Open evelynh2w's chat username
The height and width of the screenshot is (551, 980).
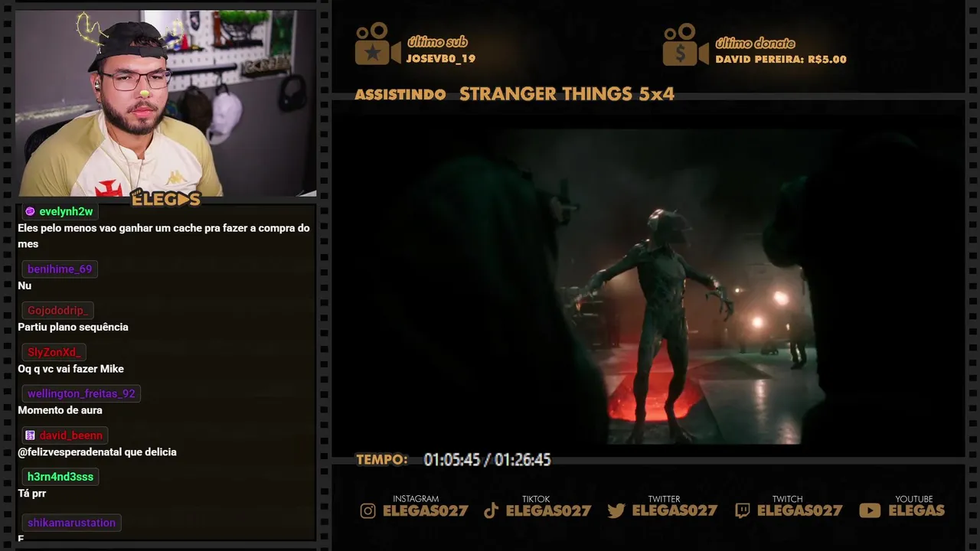(x=66, y=212)
